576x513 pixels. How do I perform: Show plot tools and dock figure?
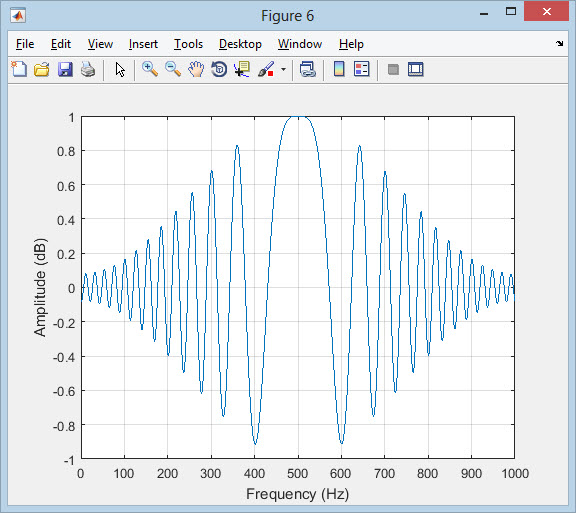(415, 69)
